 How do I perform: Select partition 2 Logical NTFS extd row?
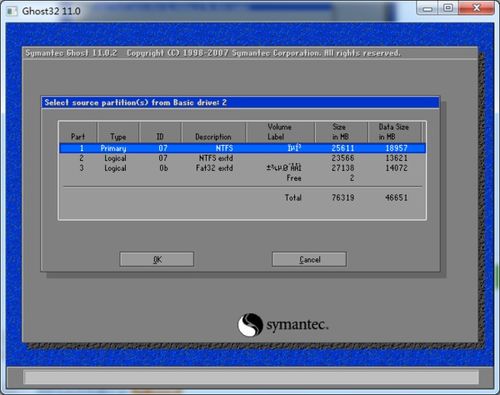(242, 158)
